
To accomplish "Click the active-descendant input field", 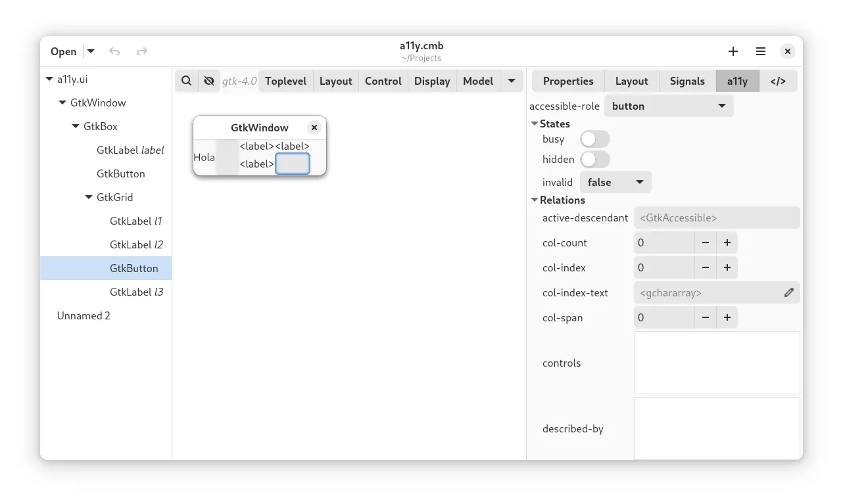I will (x=716, y=218).
